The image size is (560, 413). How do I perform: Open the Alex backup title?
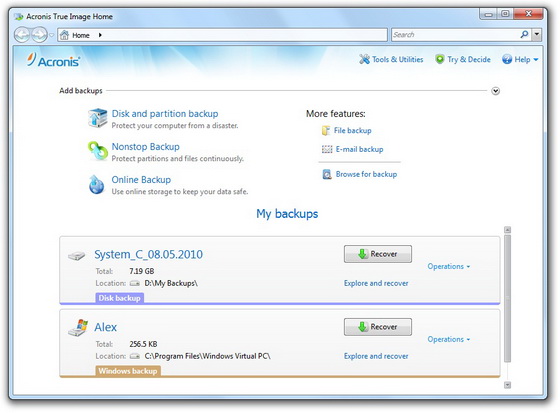105,327
